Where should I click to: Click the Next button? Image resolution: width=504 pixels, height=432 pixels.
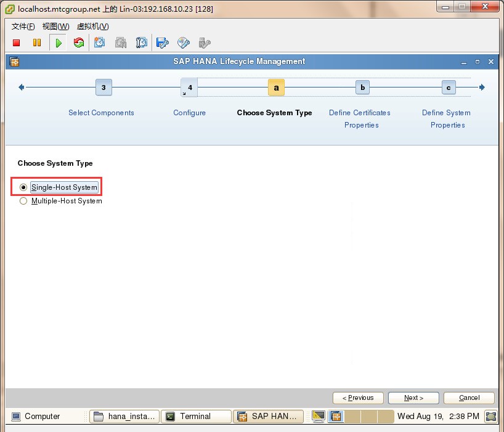coord(413,398)
